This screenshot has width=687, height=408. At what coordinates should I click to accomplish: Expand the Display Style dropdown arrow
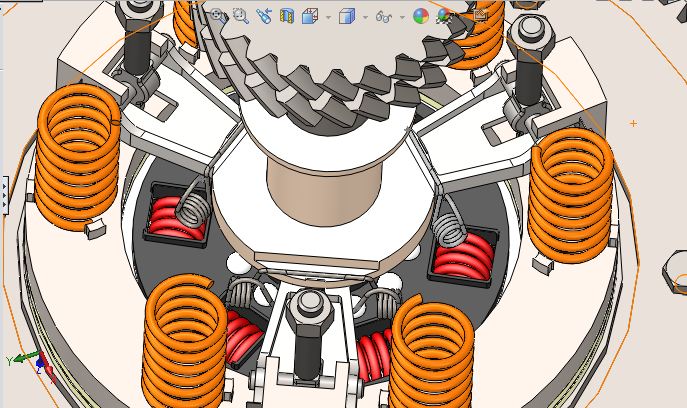[365, 18]
